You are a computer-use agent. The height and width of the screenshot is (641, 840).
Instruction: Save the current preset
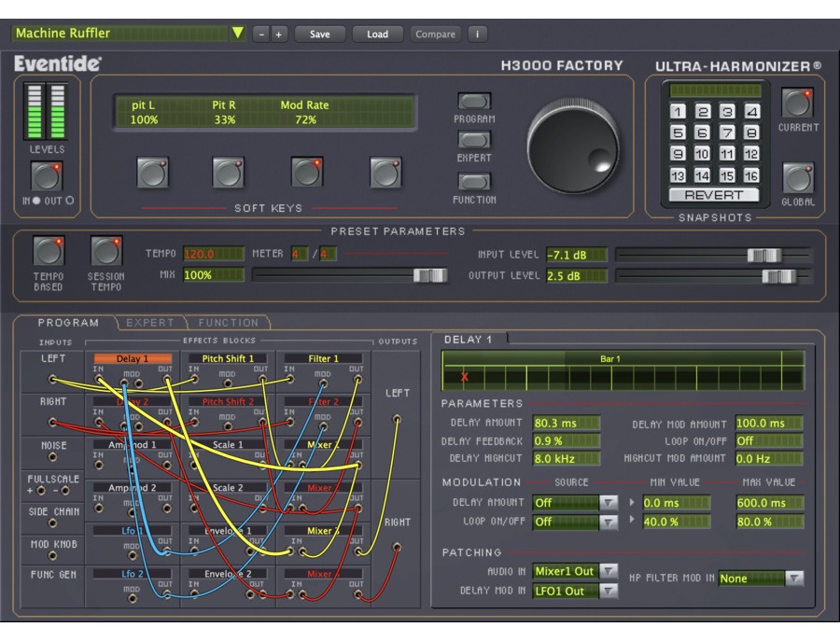(x=320, y=33)
